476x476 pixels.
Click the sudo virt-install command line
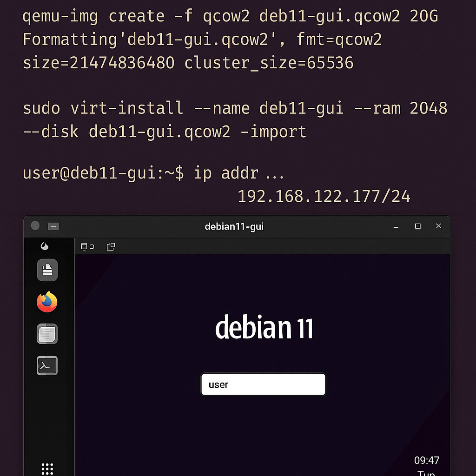(x=235, y=108)
